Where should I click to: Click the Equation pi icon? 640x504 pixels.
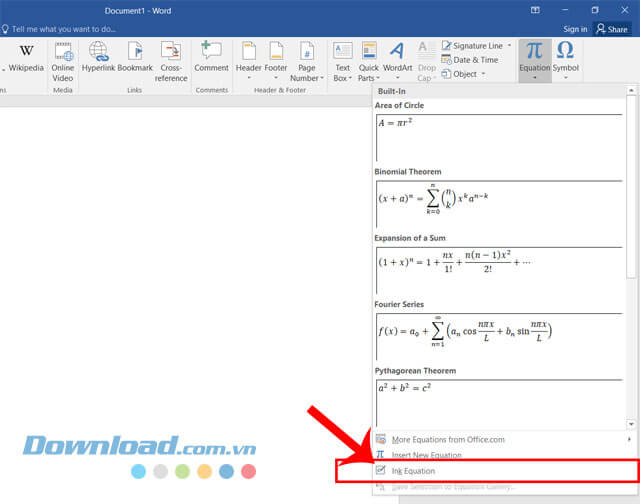point(534,51)
